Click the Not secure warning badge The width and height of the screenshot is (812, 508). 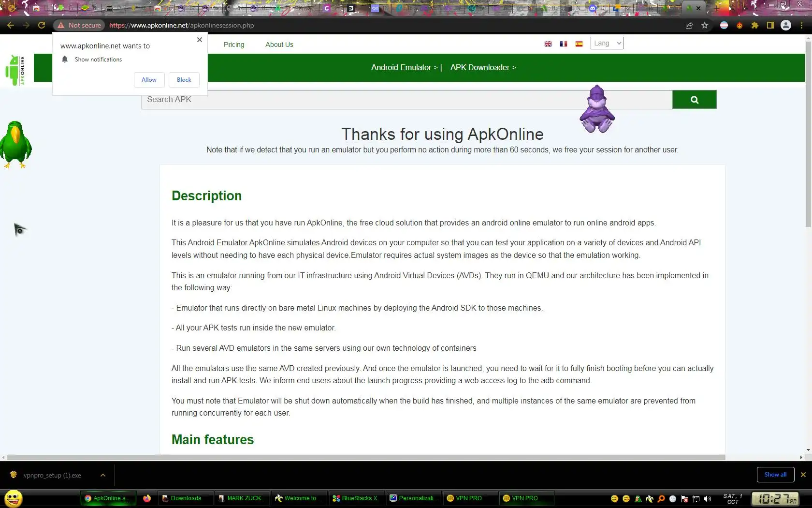coord(79,25)
